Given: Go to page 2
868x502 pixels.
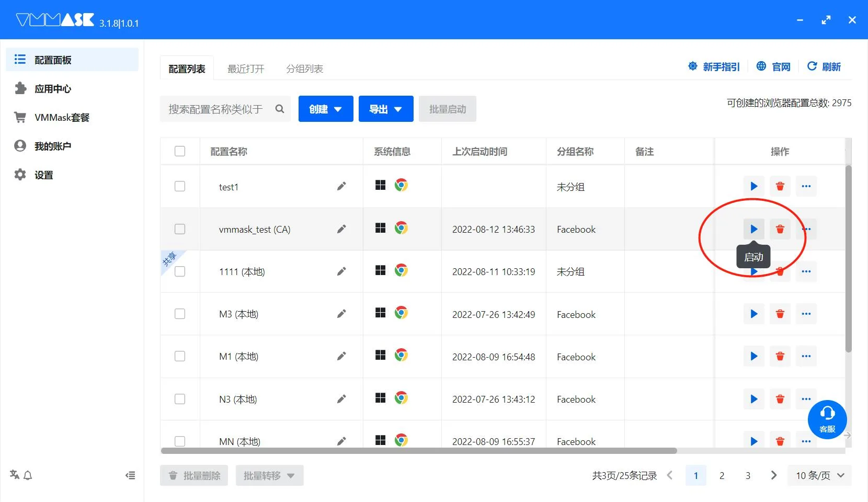Looking at the screenshot, I should pos(722,475).
